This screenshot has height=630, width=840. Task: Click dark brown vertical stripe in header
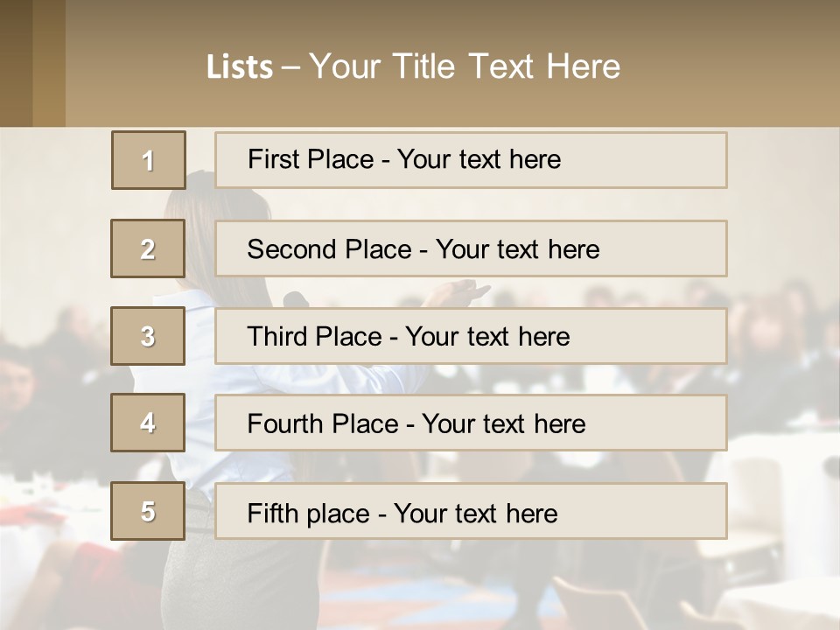pyautogui.click(x=48, y=61)
